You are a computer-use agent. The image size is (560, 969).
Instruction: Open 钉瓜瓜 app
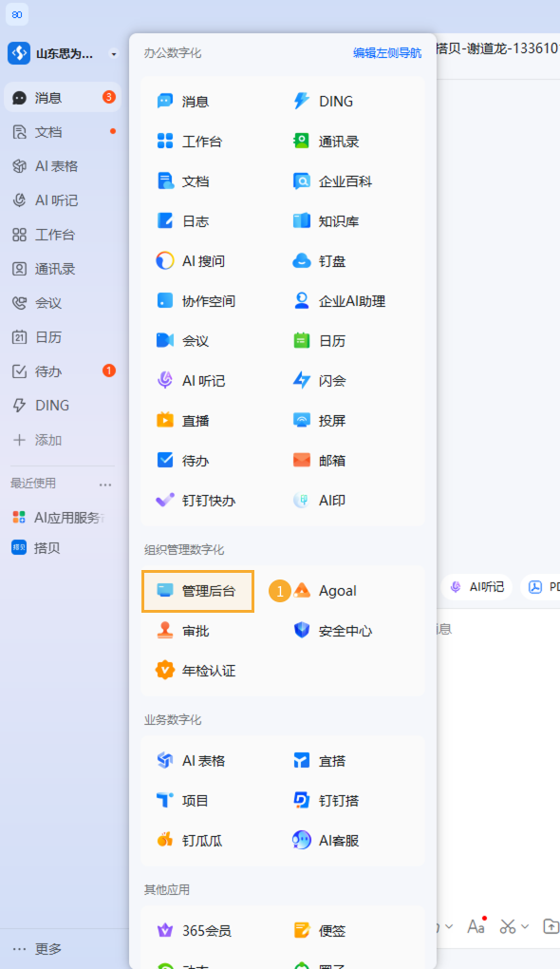click(x=189, y=841)
